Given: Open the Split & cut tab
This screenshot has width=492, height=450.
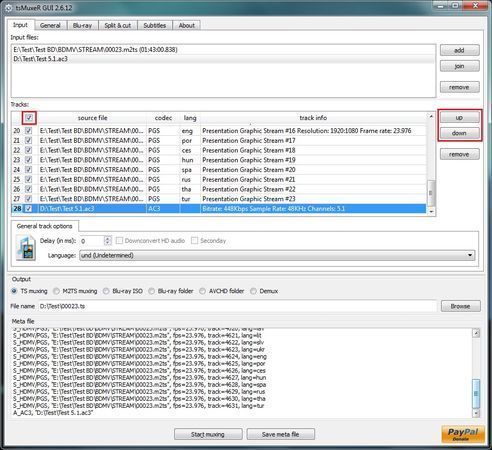Looking at the screenshot, I should 118,25.
